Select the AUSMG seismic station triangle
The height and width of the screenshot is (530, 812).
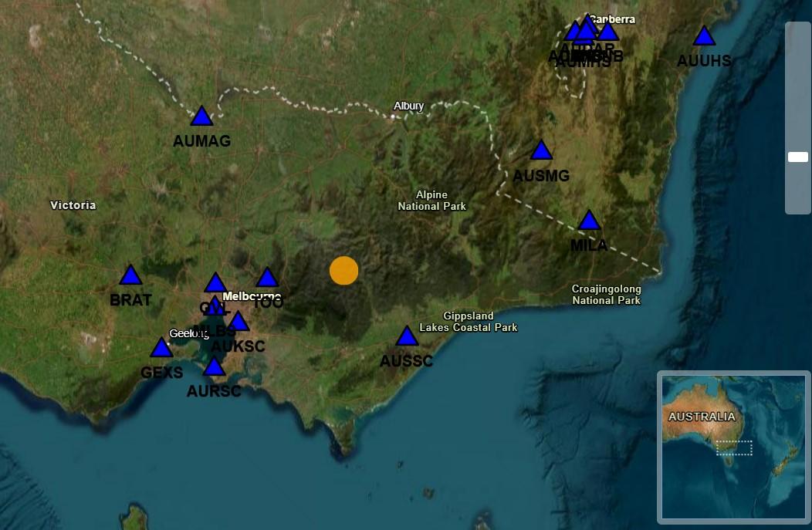(x=541, y=151)
